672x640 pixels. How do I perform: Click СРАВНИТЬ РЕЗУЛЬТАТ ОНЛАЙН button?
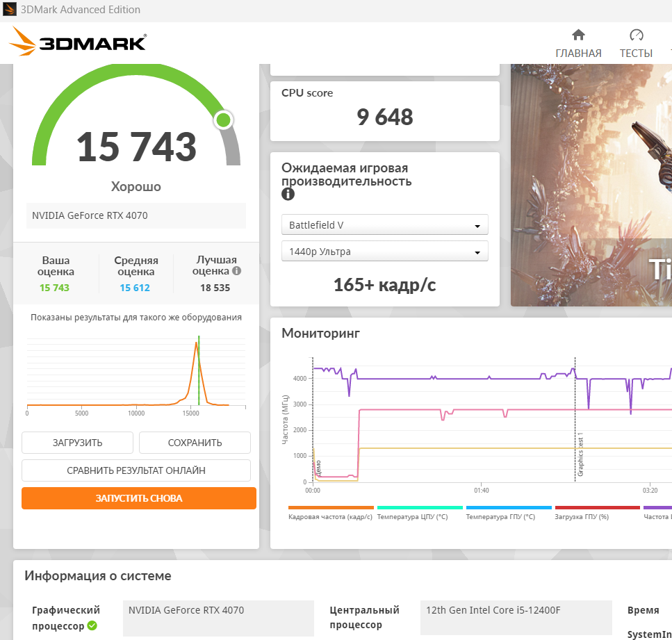coord(136,470)
